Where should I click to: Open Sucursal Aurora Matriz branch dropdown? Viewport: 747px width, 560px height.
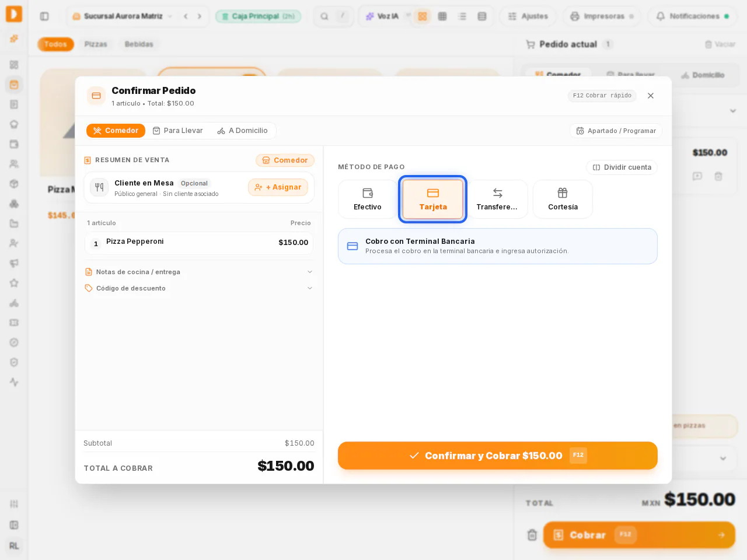(123, 16)
